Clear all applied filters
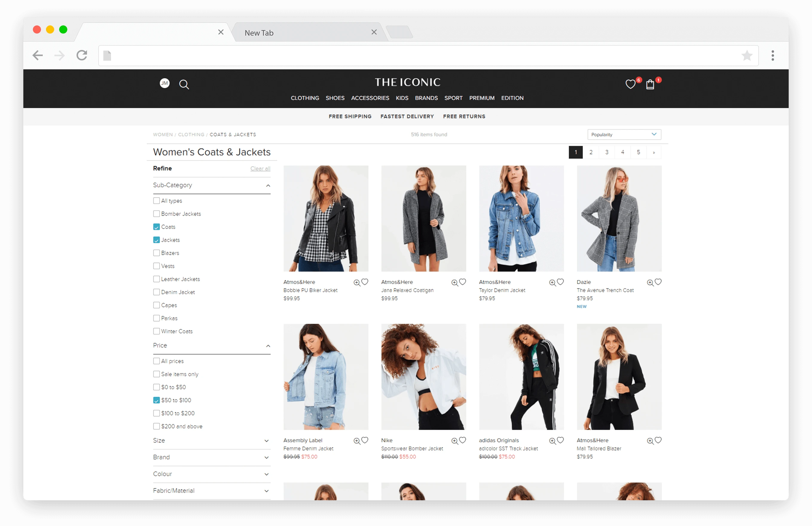 pos(260,169)
